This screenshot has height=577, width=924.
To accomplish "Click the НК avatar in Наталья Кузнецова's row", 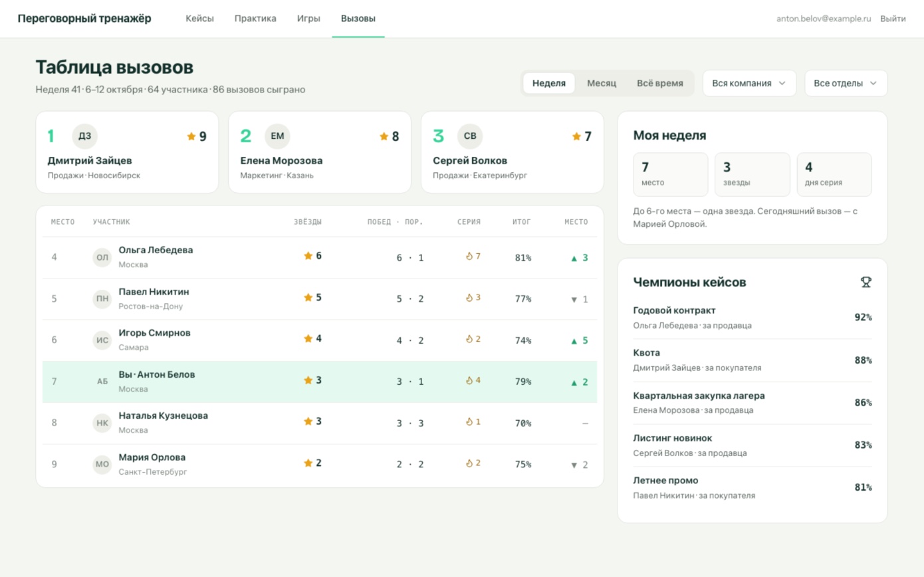I will click(102, 423).
